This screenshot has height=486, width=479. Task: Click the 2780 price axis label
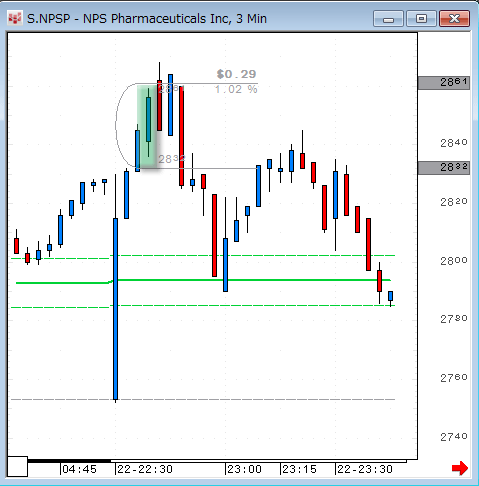(454, 319)
